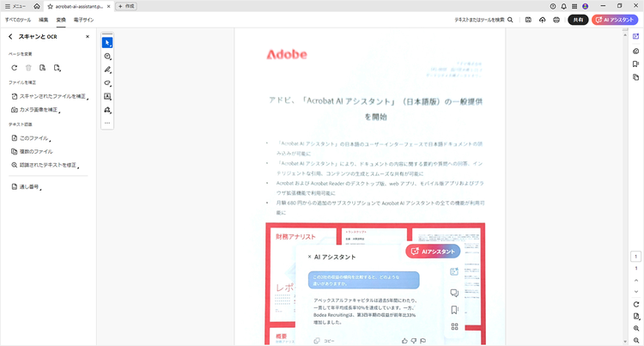Save the document with floppy icon

529,20
